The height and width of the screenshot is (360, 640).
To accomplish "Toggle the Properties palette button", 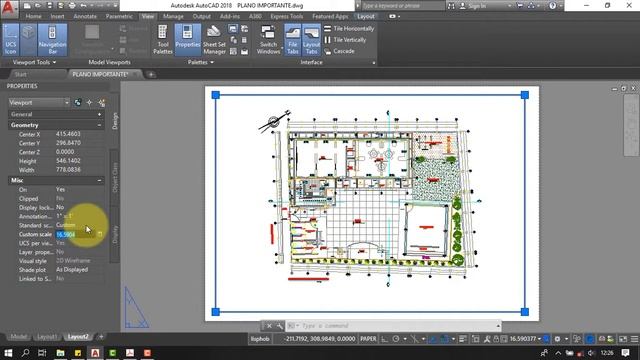I will tap(188, 40).
